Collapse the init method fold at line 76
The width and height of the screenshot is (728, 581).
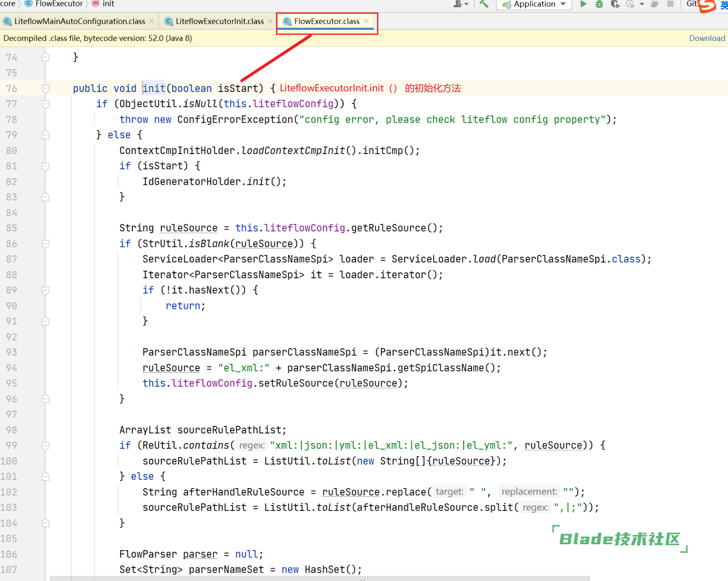tap(46, 88)
